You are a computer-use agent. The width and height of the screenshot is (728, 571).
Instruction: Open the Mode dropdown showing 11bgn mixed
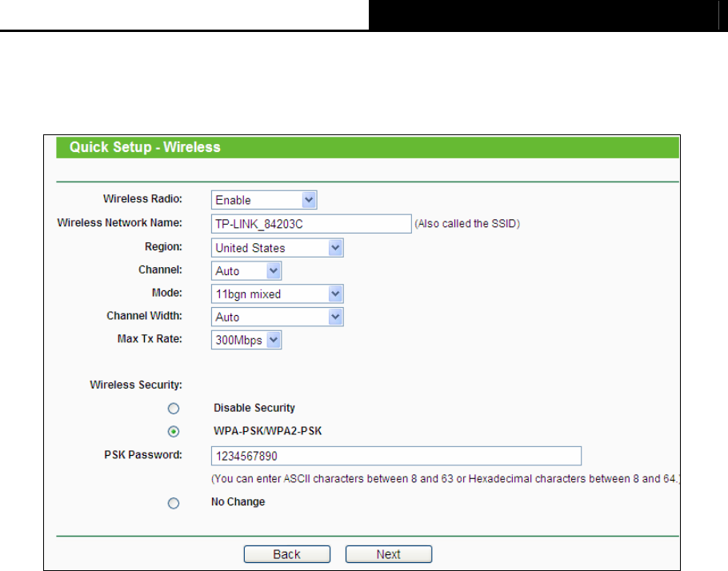[x=277, y=293]
